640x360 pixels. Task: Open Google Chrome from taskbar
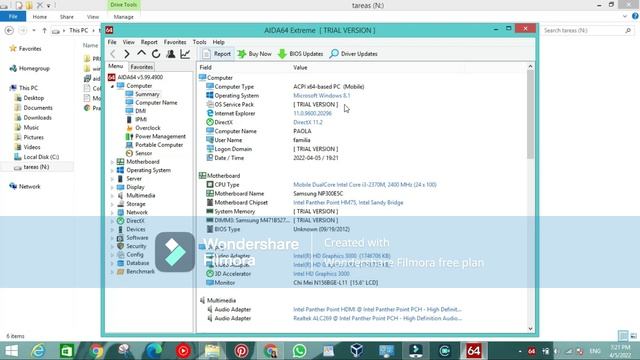click(x=96, y=351)
